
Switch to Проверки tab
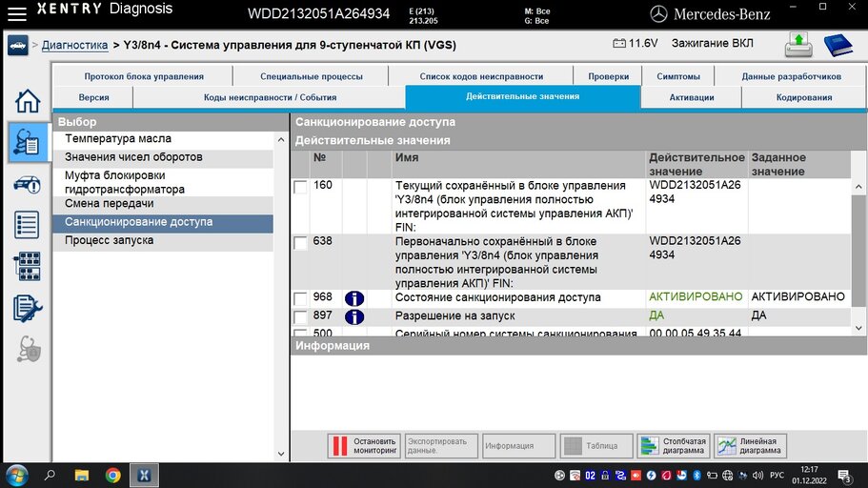[x=608, y=76]
